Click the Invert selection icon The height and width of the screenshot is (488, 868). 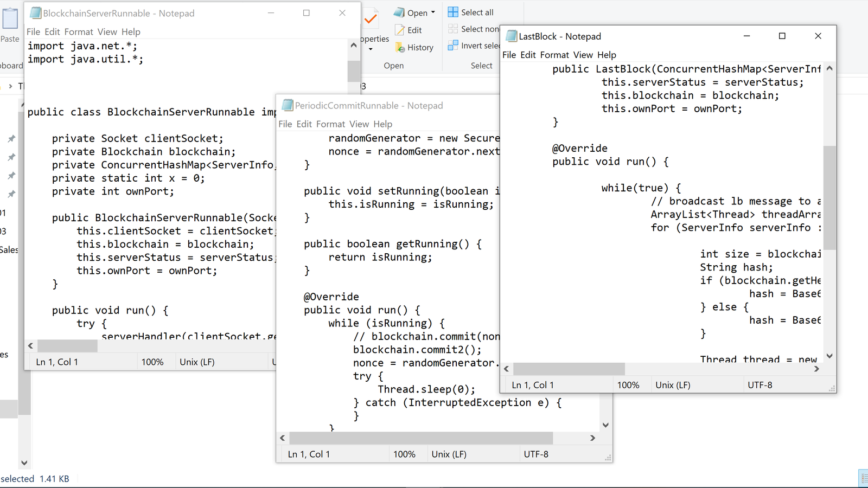point(452,46)
